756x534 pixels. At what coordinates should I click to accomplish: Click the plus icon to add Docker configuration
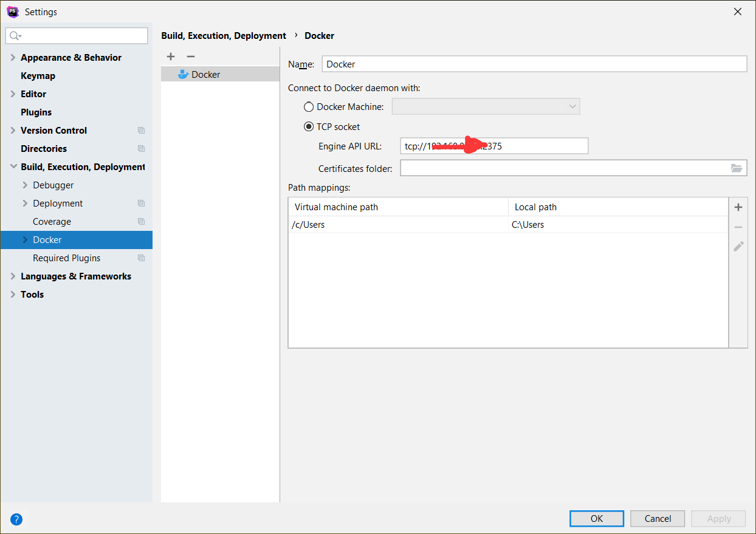[171, 56]
